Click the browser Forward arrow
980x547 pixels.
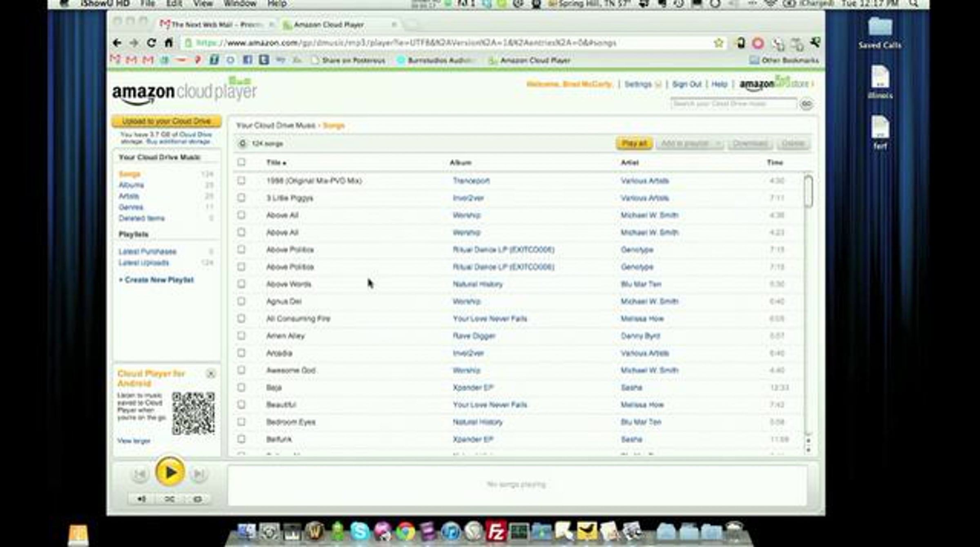(134, 42)
